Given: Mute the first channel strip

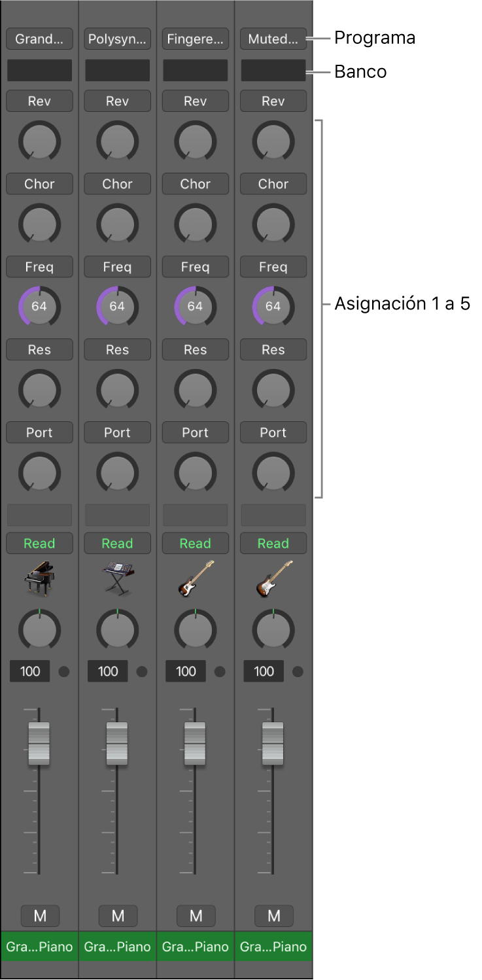Looking at the screenshot, I should pyautogui.click(x=40, y=916).
